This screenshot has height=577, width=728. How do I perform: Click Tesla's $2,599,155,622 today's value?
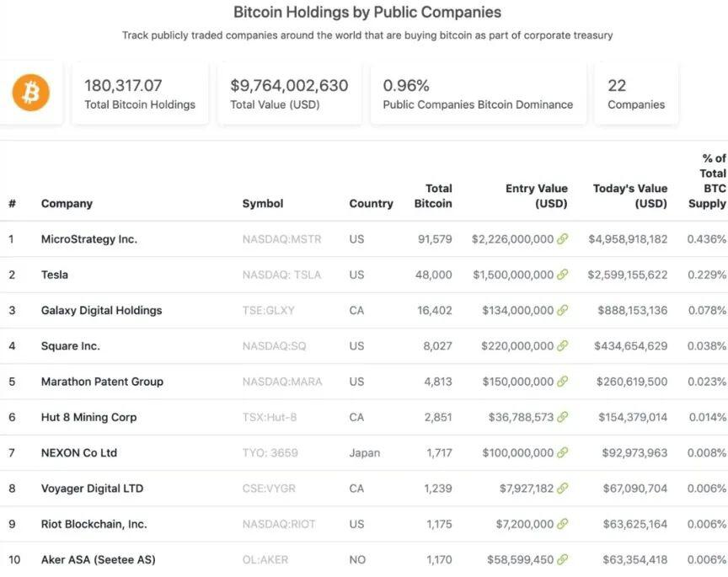(x=627, y=275)
